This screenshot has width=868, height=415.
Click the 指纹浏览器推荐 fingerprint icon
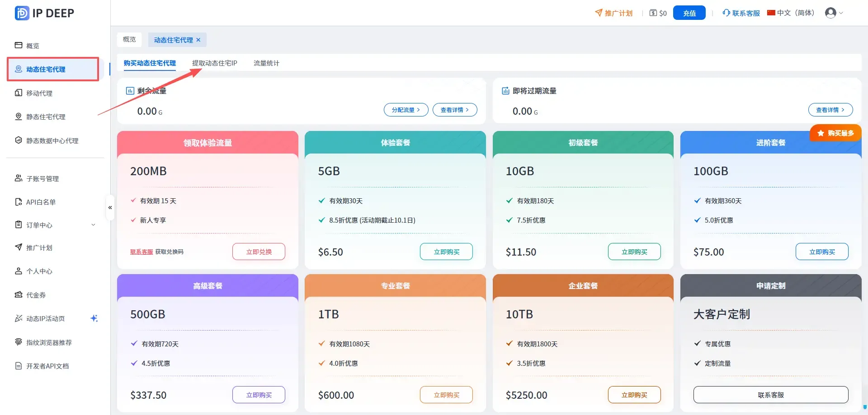pyautogui.click(x=19, y=342)
